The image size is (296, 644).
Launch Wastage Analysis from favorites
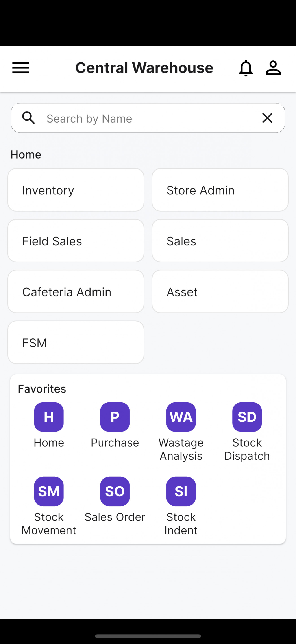(x=181, y=417)
